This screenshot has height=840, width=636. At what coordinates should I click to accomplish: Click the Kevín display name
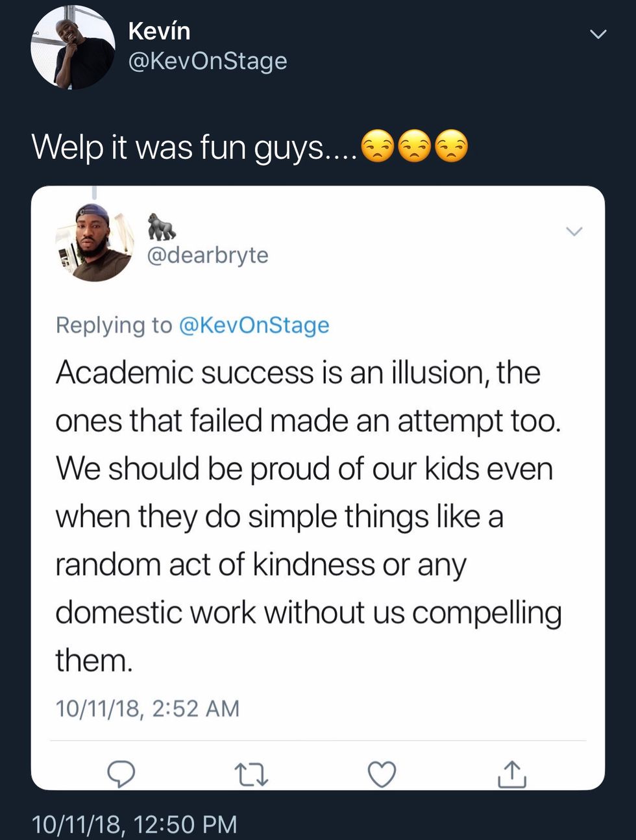click(x=159, y=31)
